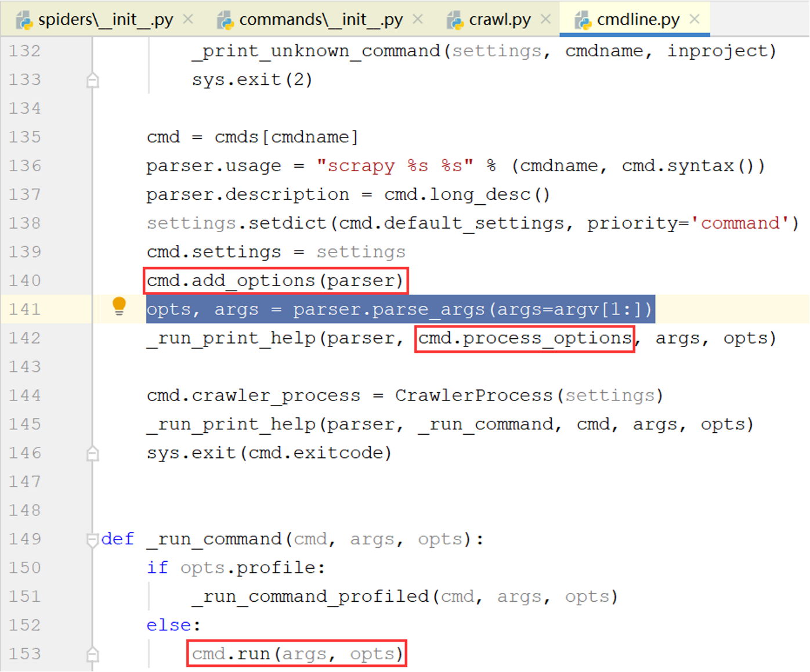Click cmd.long_desc() on line 137
Viewport: 810px width, 672px height.
coord(467,194)
